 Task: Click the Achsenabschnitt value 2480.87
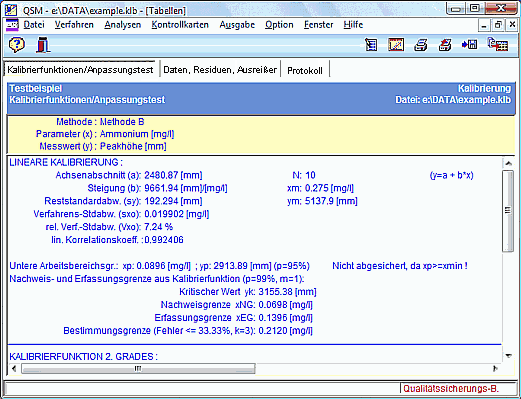[173, 175]
